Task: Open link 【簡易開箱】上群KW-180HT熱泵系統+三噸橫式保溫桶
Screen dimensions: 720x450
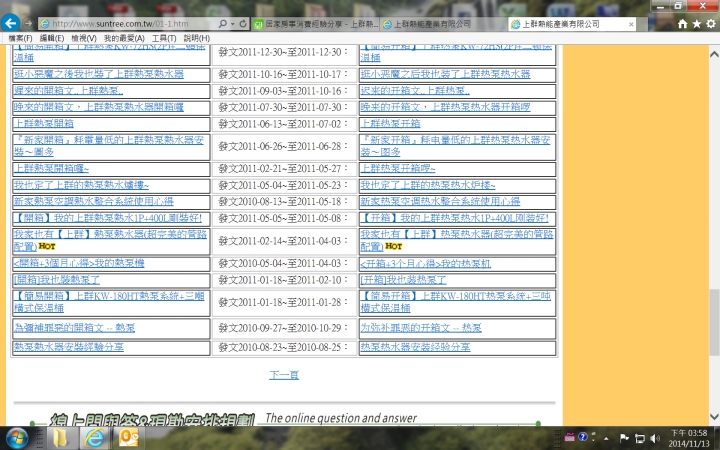Action: [109, 302]
